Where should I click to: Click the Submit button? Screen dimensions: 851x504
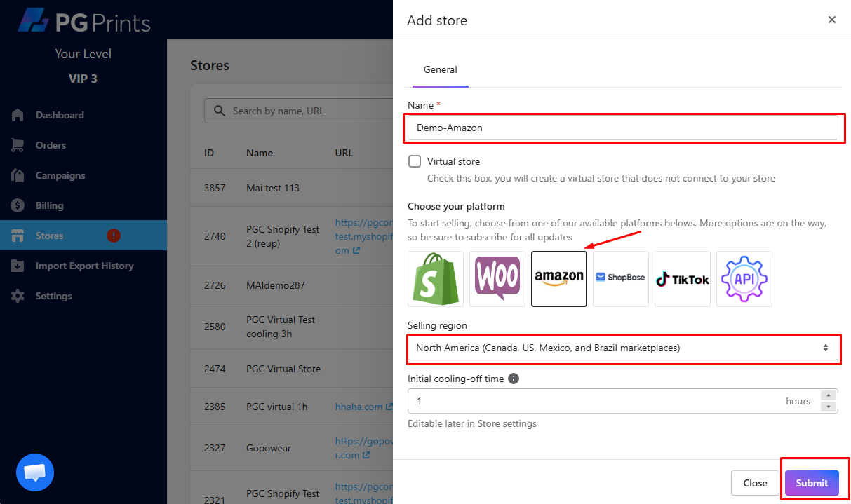(x=812, y=483)
